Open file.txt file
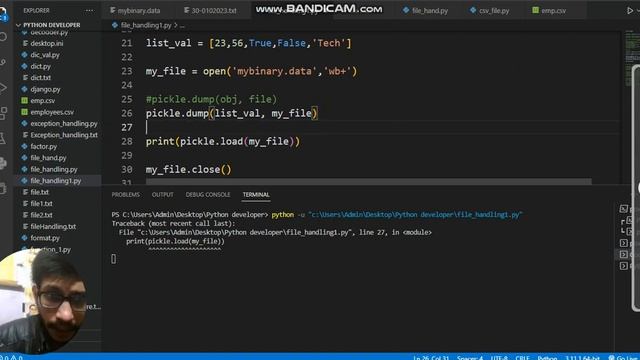640x360 pixels. pyautogui.click(x=40, y=192)
